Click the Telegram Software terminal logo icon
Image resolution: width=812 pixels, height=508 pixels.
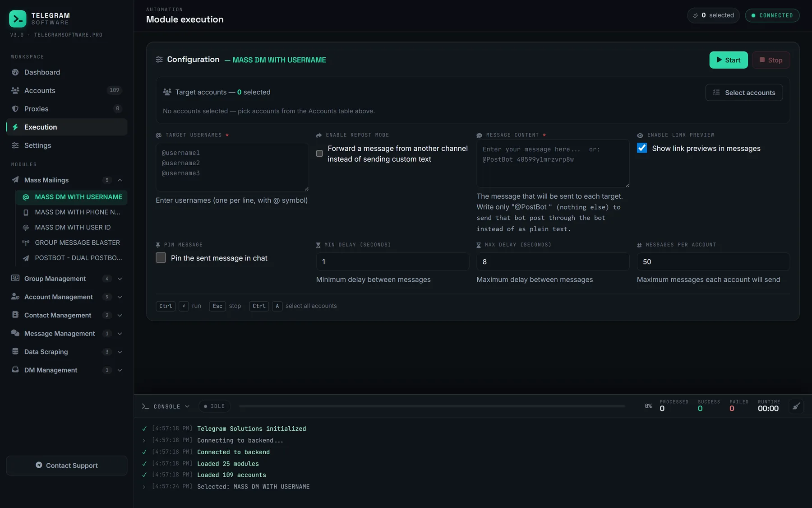[x=18, y=19]
